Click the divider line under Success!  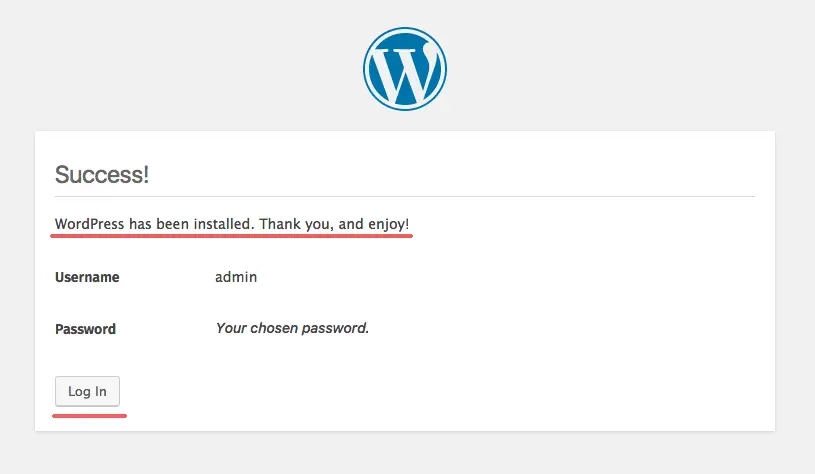pos(404,196)
